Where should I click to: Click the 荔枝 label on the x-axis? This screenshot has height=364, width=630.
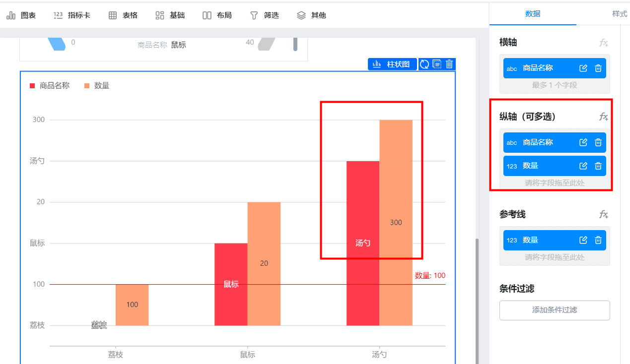click(116, 355)
